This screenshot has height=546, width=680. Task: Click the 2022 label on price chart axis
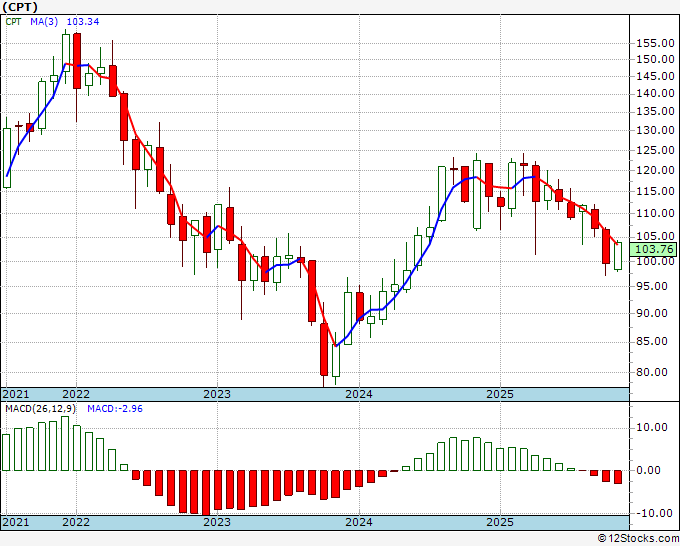pos(76,394)
